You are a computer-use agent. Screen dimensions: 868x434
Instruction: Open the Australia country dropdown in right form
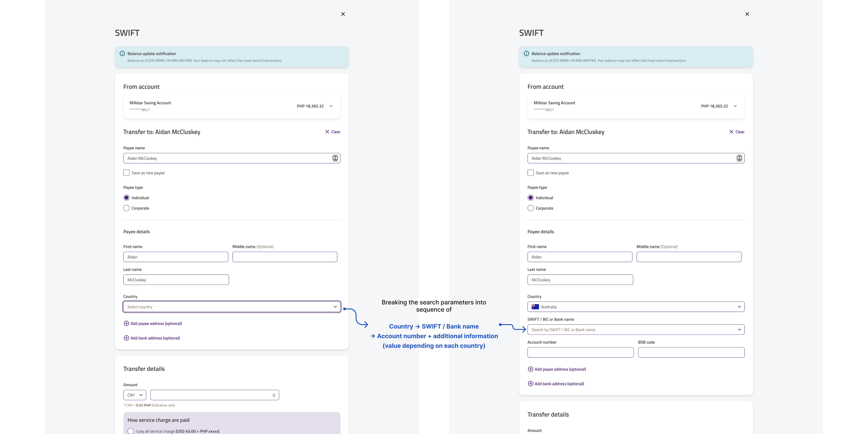(x=636, y=307)
